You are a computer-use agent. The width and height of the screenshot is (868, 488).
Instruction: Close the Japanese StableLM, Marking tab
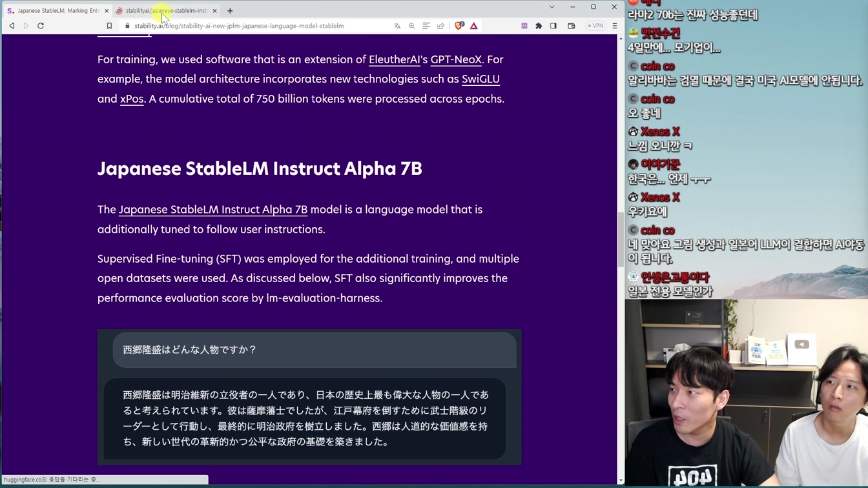pos(107,11)
